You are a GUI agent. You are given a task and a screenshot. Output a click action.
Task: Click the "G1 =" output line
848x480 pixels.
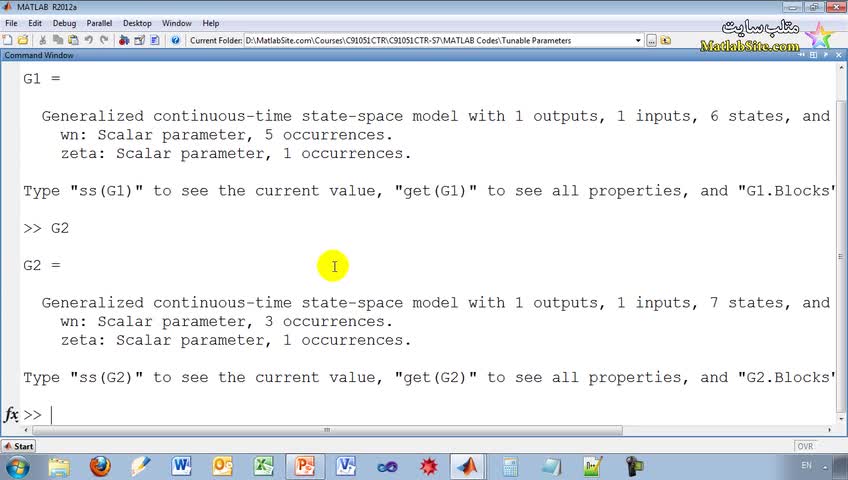[42, 79]
